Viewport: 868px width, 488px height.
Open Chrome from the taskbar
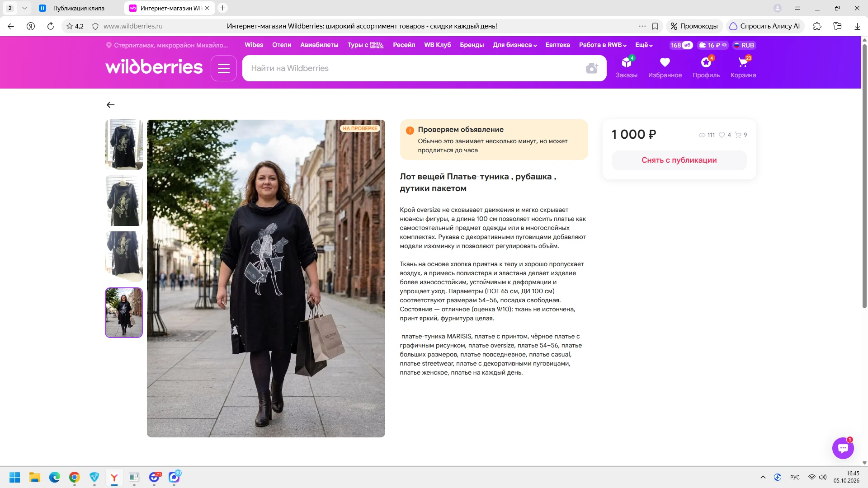coord(75,477)
